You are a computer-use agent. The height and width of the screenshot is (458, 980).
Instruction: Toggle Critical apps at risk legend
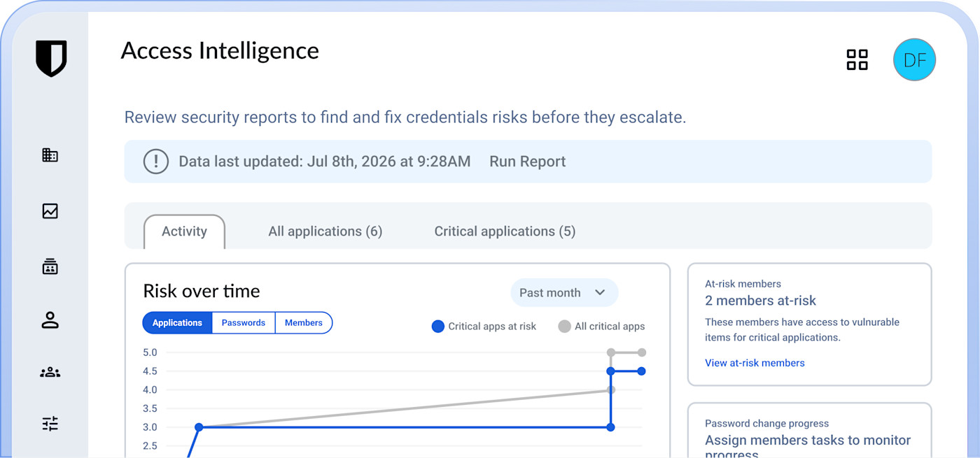pyautogui.click(x=484, y=327)
